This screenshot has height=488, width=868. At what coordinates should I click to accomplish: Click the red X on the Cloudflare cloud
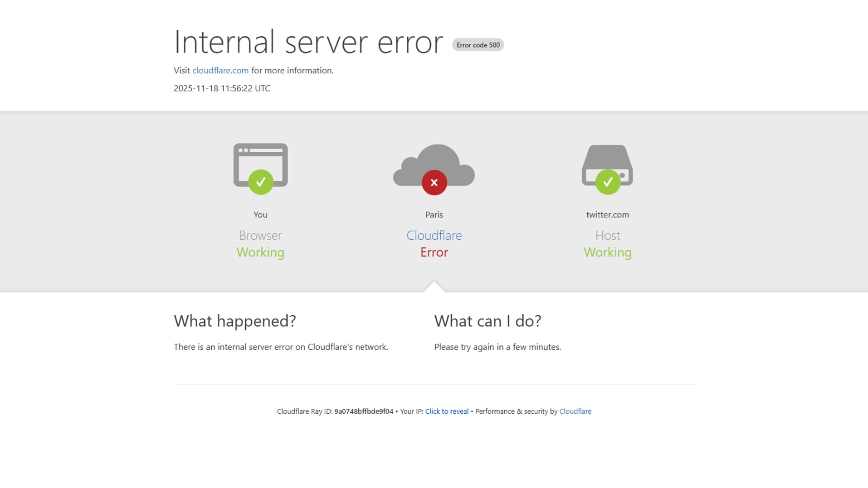(x=434, y=182)
